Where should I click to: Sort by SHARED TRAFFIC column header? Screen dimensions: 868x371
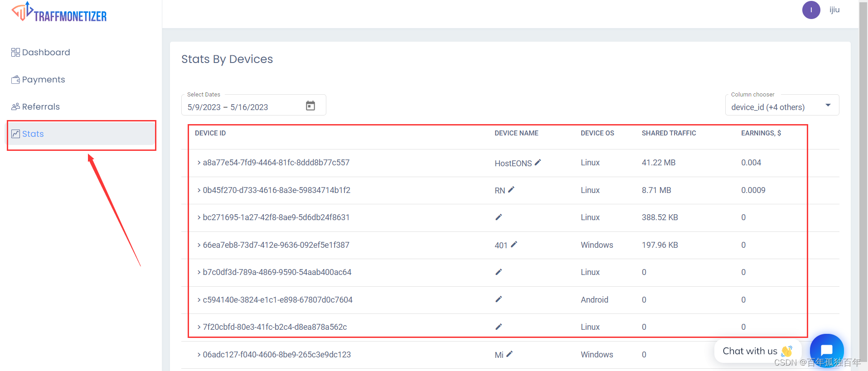tap(669, 133)
